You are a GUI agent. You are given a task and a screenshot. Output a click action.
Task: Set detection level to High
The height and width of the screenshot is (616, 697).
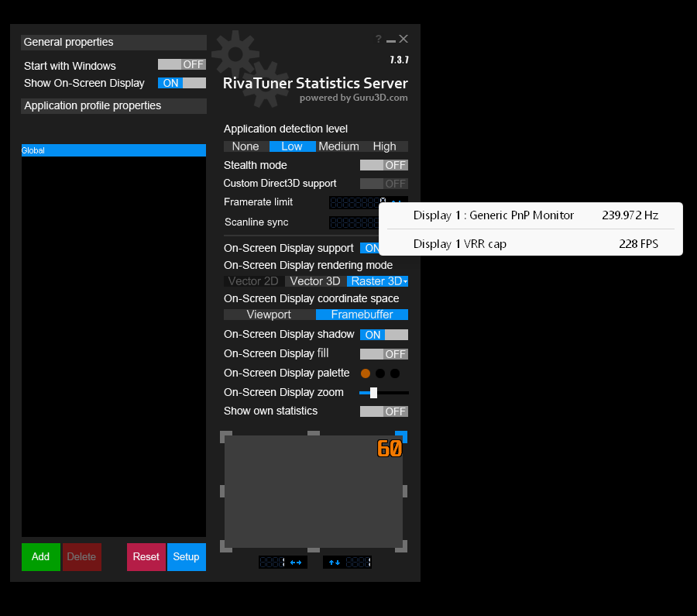(384, 146)
